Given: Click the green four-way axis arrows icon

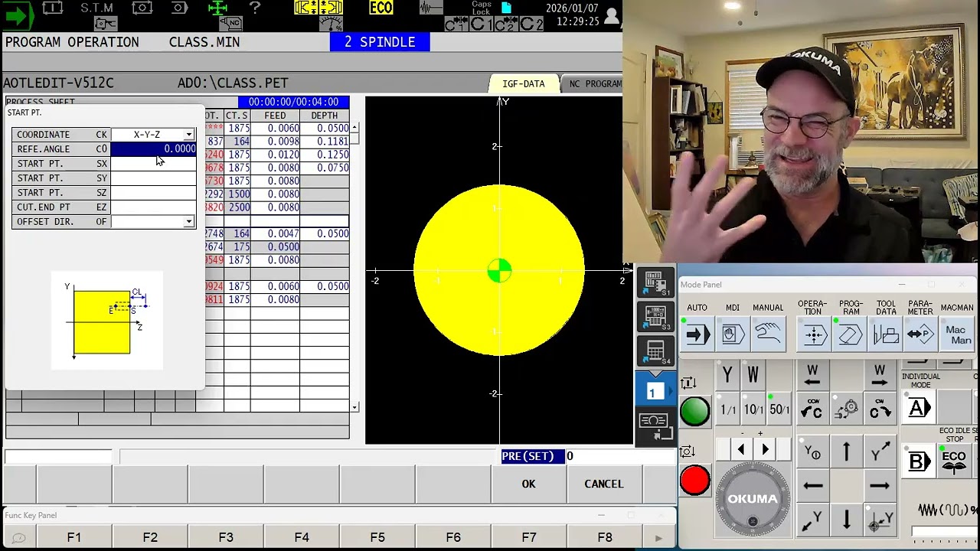Looking at the screenshot, I should point(218,8).
